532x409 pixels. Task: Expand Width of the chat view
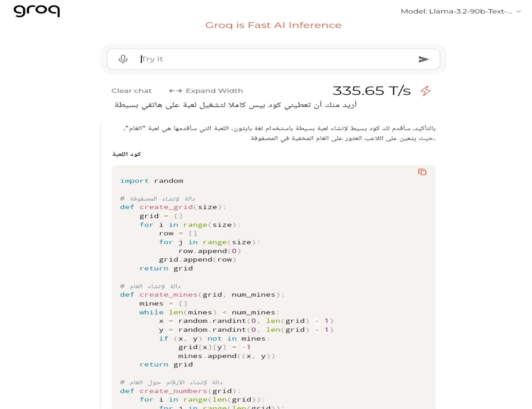tap(206, 91)
